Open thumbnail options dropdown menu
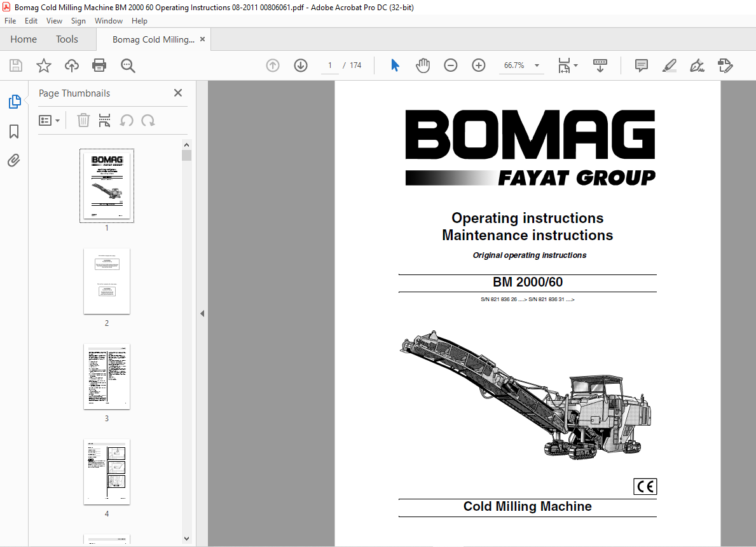Viewport: 756px width, 547px height. point(49,121)
